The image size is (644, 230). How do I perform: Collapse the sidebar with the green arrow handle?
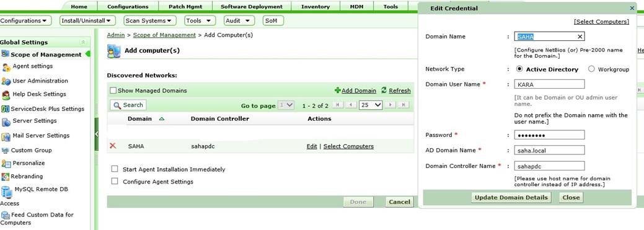97,135
